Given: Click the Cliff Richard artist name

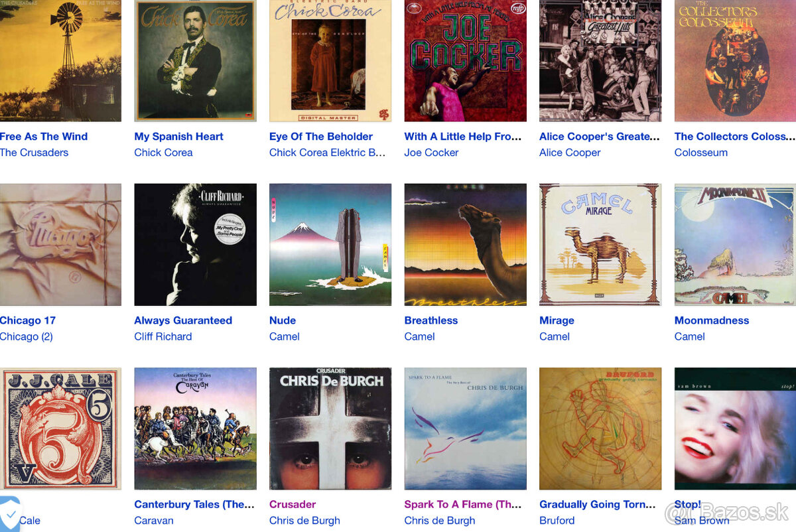Looking at the screenshot, I should [x=163, y=336].
